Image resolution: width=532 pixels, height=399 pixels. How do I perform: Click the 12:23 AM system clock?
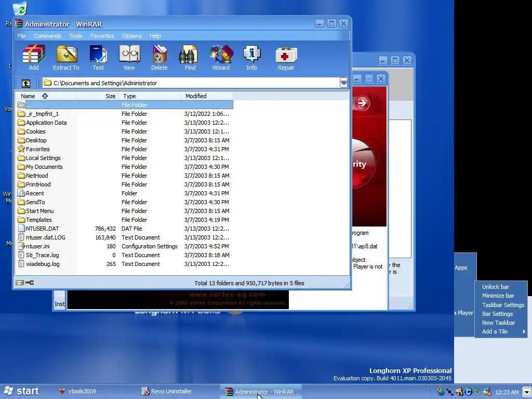[507, 392]
